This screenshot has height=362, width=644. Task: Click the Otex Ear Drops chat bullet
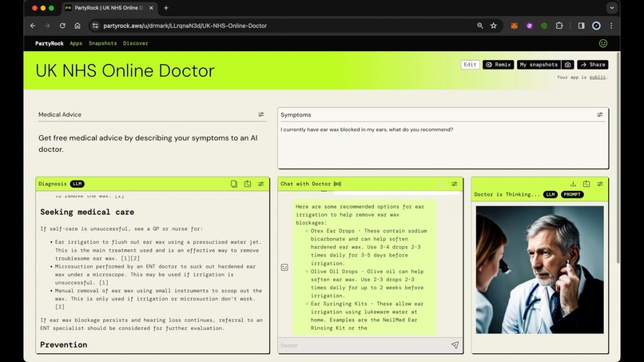(x=368, y=247)
